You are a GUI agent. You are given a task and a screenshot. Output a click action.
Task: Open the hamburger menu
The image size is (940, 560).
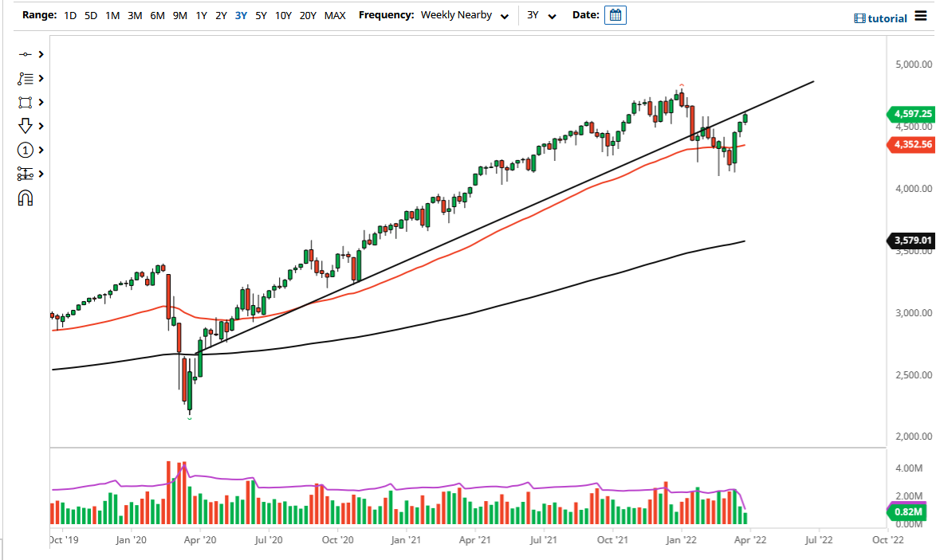click(922, 16)
